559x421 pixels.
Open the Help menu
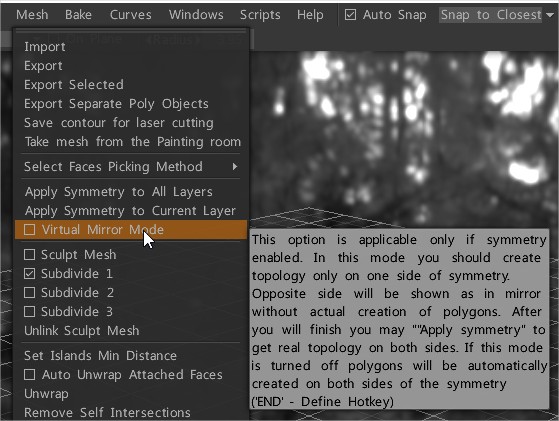310,15
